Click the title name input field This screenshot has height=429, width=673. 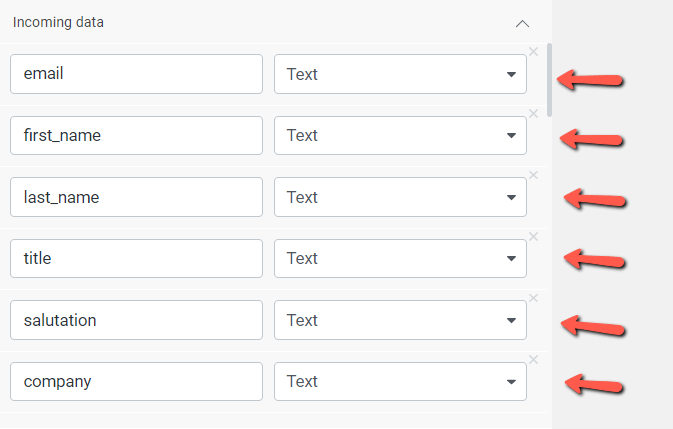click(x=136, y=258)
